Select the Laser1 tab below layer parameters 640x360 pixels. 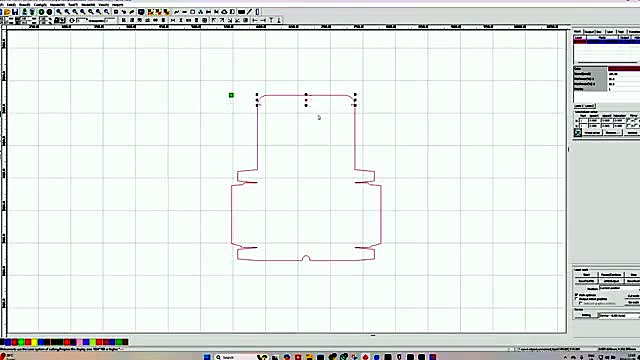578,106
